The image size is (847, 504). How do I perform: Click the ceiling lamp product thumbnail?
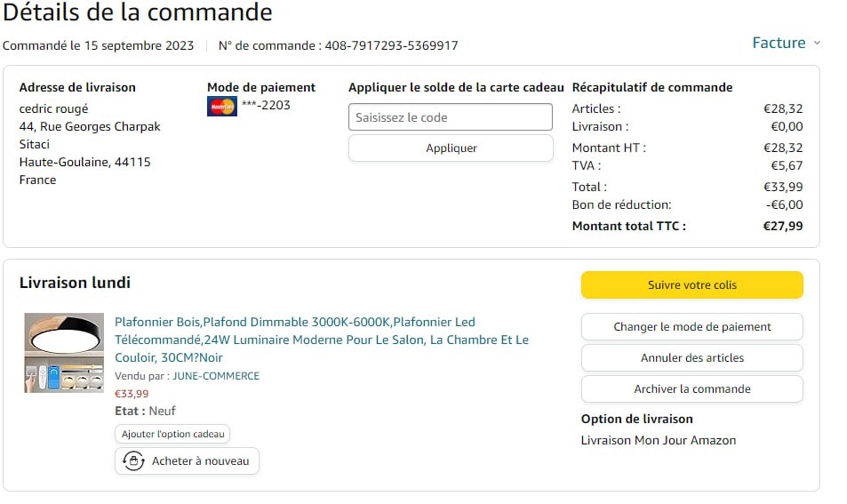coord(64,352)
